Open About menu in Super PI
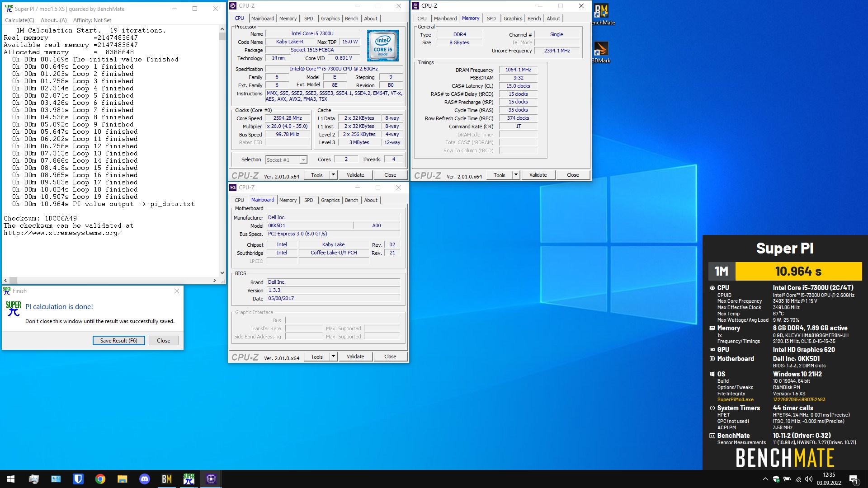 point(53,20)
